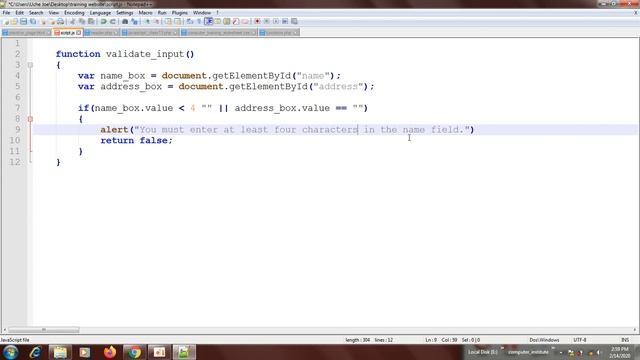Zoom out using the toolbar icon
This screenshot has height=360, width=640.
click(156, 21)
